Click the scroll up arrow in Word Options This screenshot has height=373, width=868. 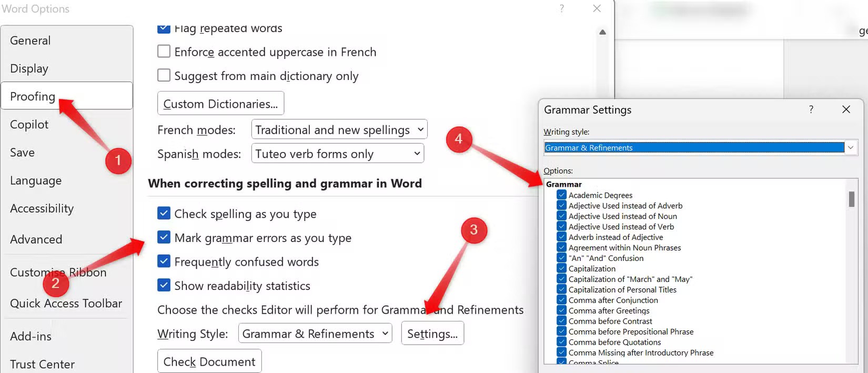pyautogui.click(x=602, y=32)
